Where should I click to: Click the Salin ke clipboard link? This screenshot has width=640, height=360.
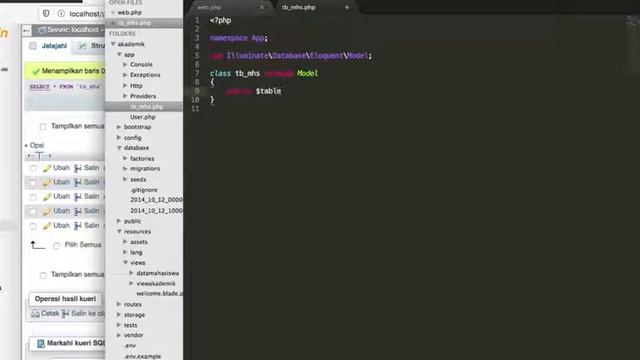tap(88, 313)
